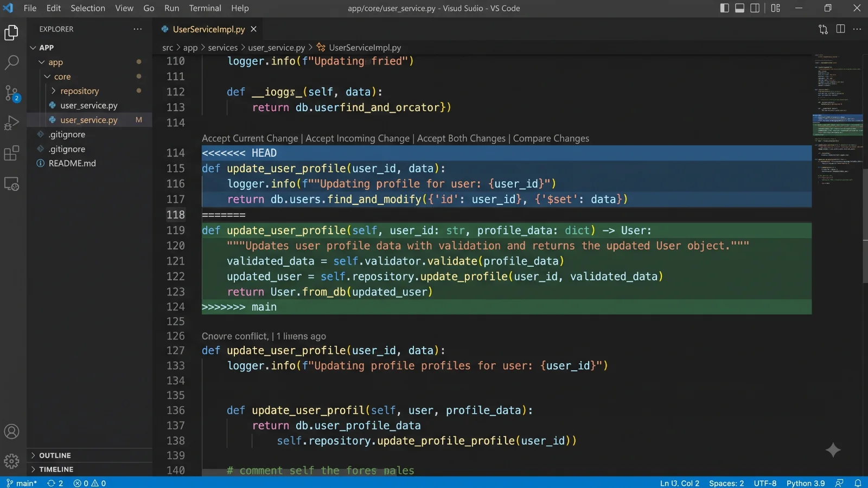868x488 pixels.
Task: Click the VS Code logo icon
Action: [8, 8]
